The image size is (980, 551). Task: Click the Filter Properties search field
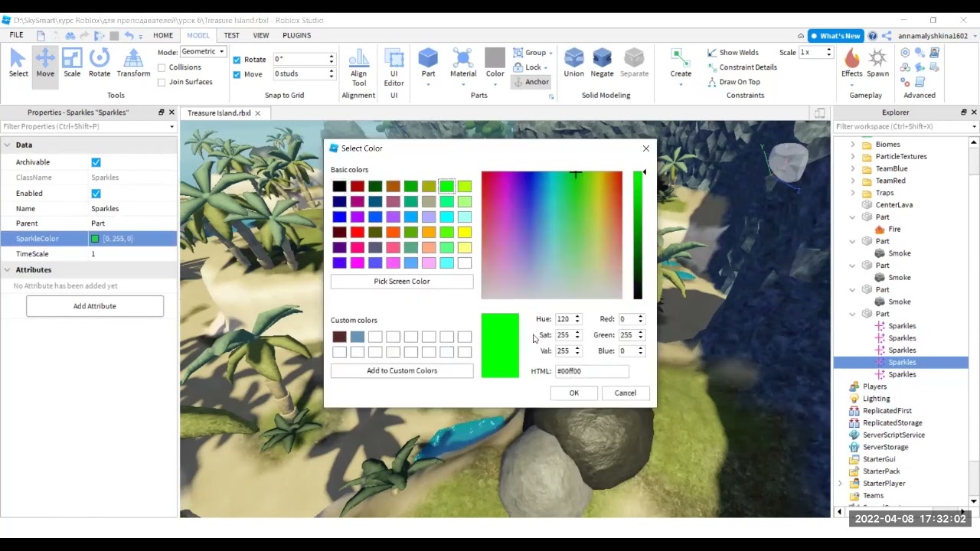tap(88, 126)
